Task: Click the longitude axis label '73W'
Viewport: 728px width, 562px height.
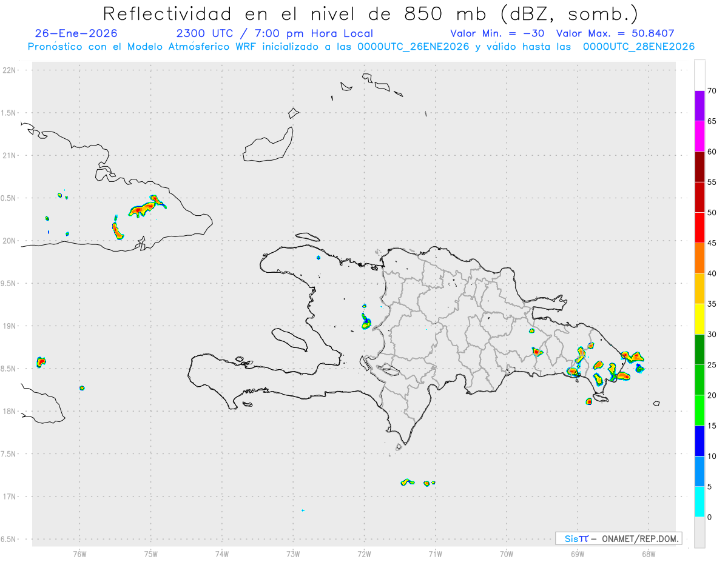Action: tap(293, 554)
